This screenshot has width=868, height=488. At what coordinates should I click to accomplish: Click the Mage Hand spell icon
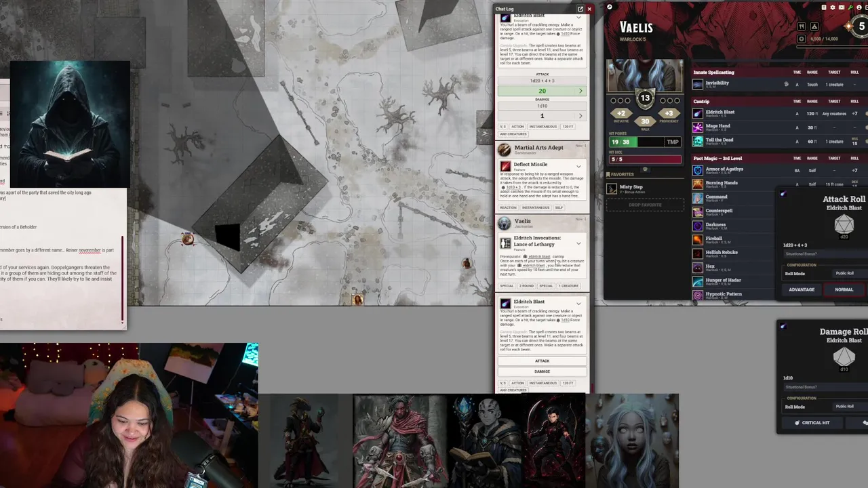698,127
